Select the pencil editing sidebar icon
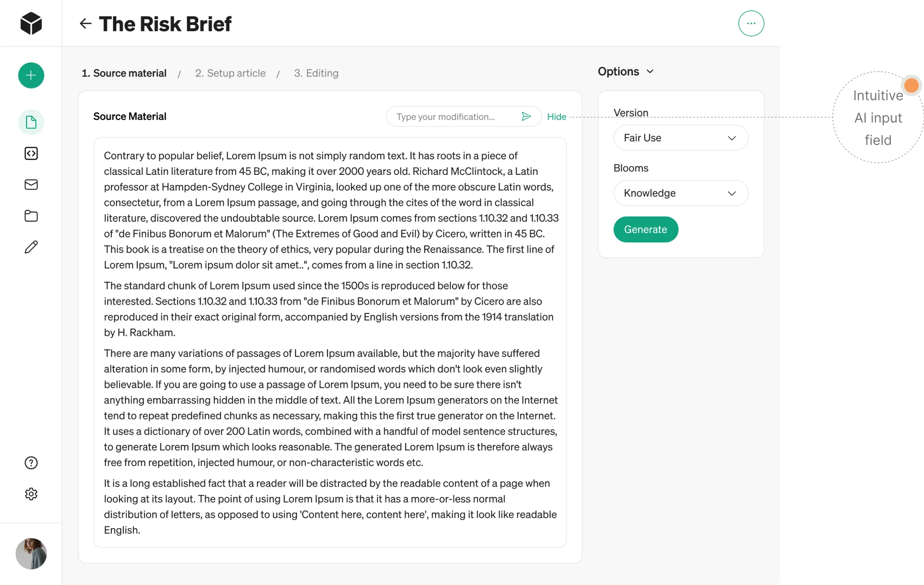Screen dimensions: 924x585 click(x=30, y=247)
